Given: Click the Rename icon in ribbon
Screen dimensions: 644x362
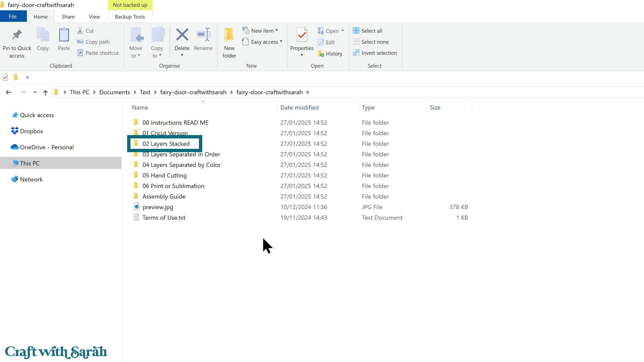Looking at the screenshot, I should pos(203,35).
